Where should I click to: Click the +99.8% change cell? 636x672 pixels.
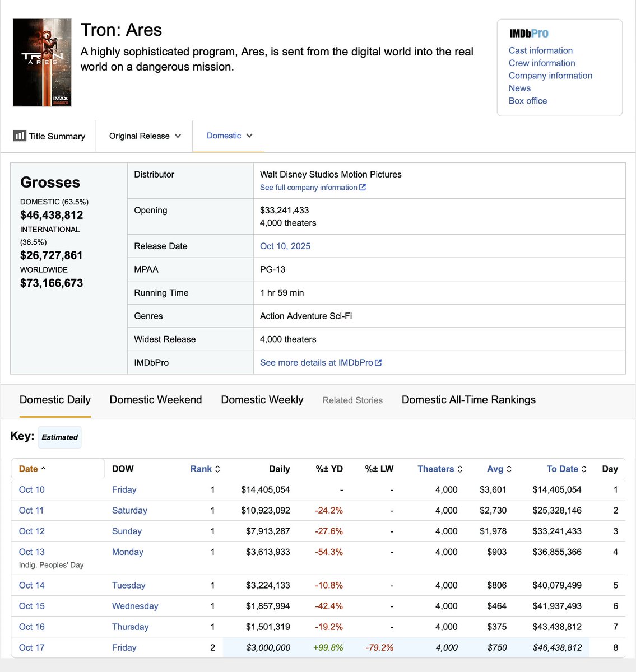(x=328, y=647)
